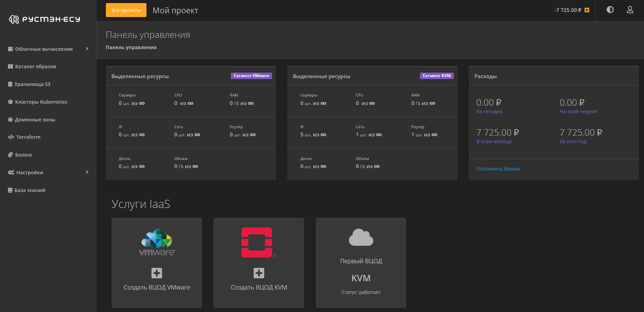The image size is (644, 312).
Task: Click the cloud icon of Первый ВЦОД
Action: tap(361, 237)
